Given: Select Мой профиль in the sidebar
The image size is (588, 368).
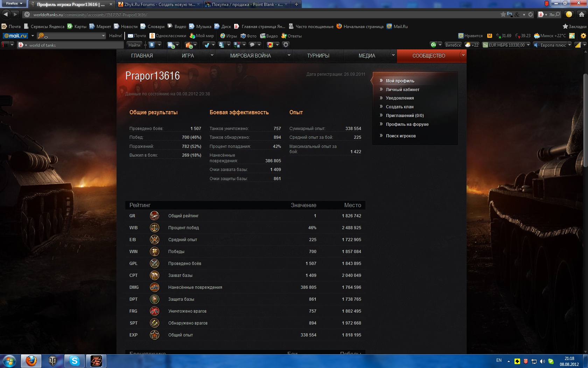Looking at the screenshot, I should tap(400, 81).
